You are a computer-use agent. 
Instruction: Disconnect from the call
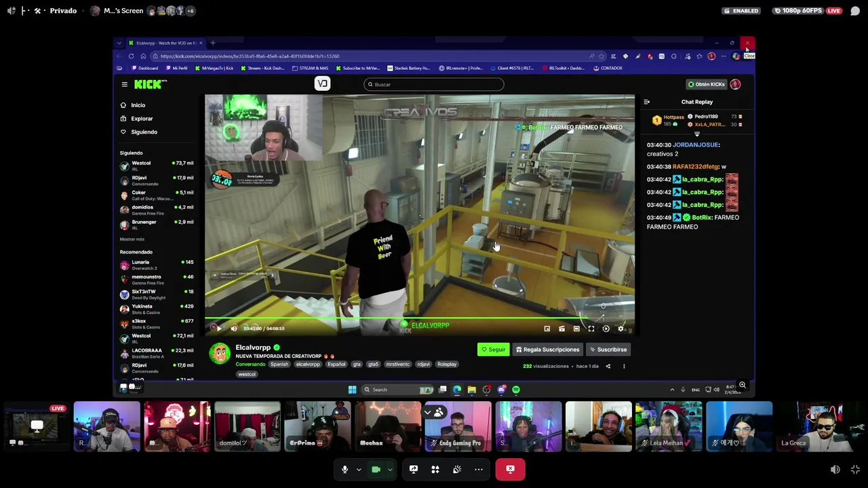(x=510, y=469)
